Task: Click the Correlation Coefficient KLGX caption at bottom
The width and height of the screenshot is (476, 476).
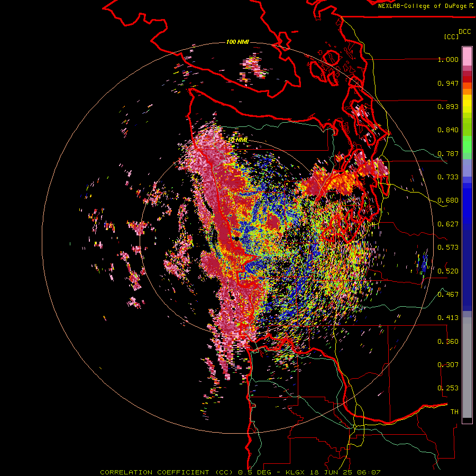Action: (x=240, y=472)
